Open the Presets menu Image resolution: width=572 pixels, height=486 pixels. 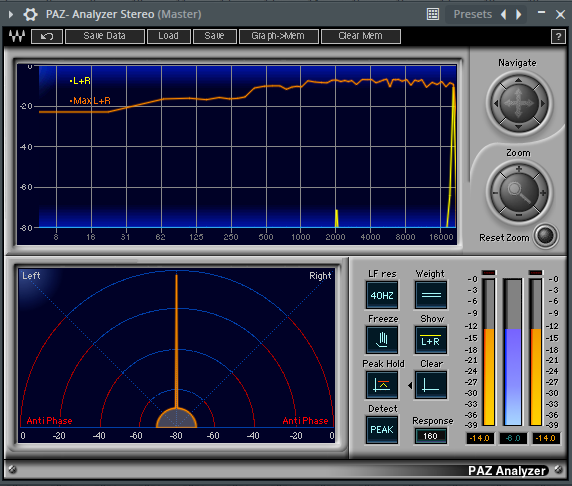tap(472, 14)
